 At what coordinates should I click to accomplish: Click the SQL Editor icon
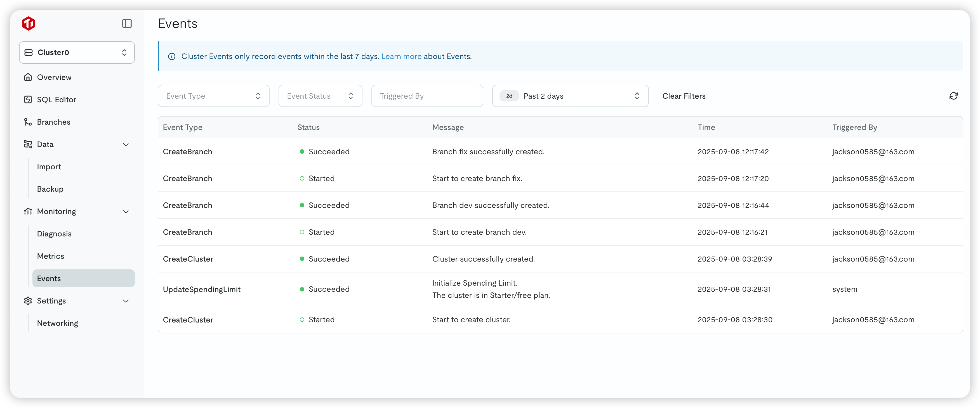coord(28,99)
